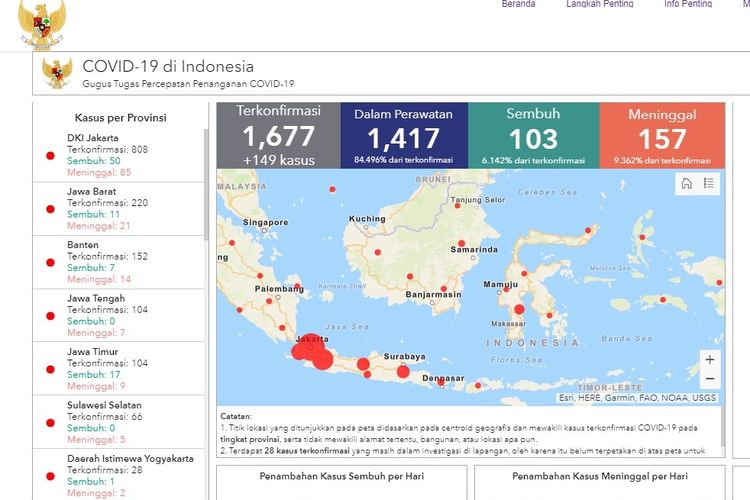This screenshot has height=500, width=750.
Task: Click the Sembuh 103 recovered card
Action: [x=532, y=135]
